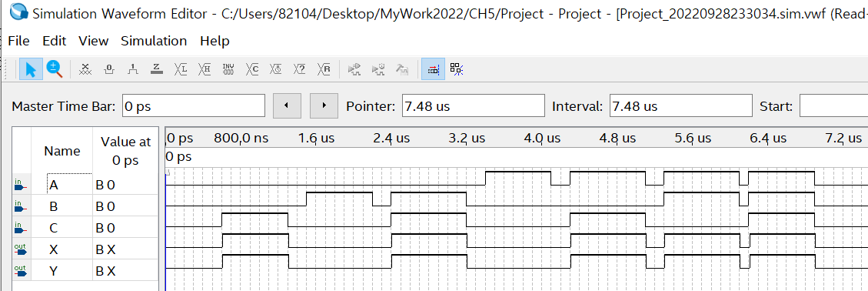
Task: Apply Weak Low (L) value
Action: coord(181,69)
